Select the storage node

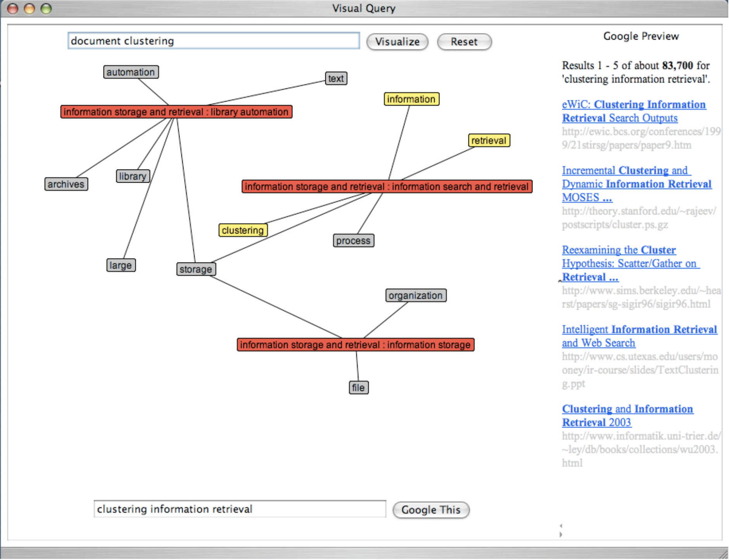[x=196, y=269]
